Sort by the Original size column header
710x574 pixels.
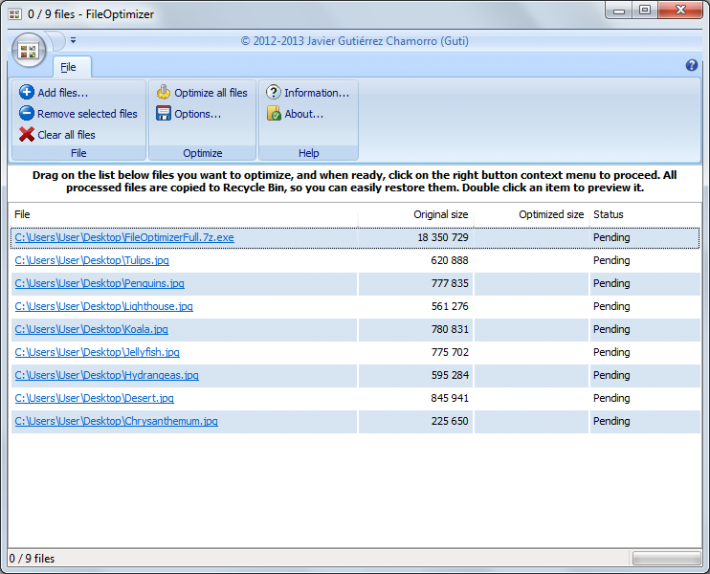416,215
